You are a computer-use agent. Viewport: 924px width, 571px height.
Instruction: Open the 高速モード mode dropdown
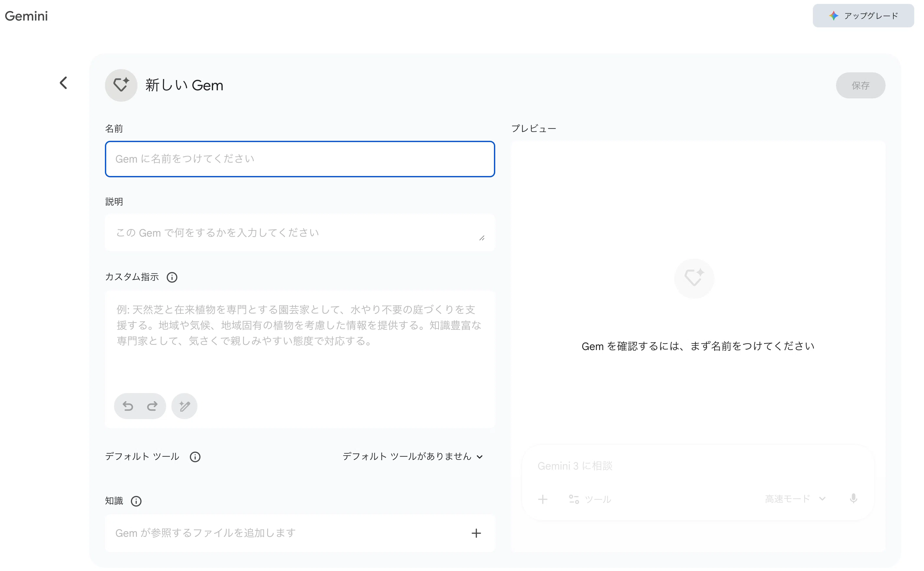pyautogui.click(x=795, y=499)
